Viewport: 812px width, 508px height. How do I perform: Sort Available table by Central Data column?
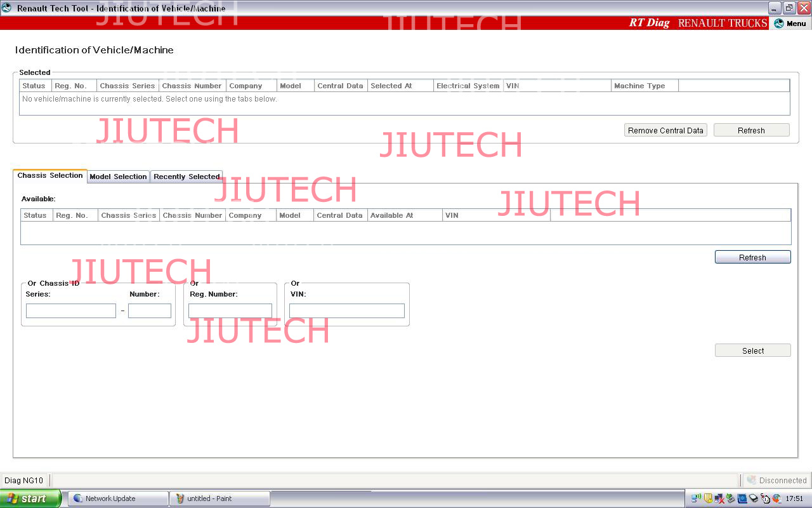click(x=341, y=215)
